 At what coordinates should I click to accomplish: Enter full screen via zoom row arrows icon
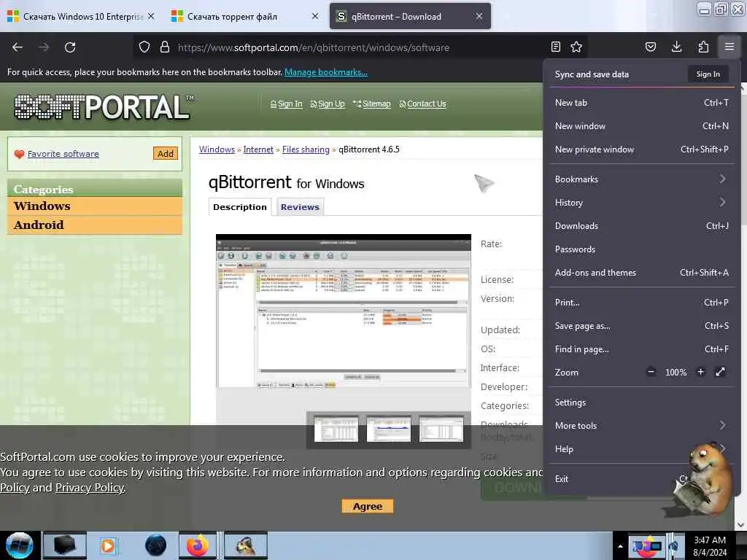point(720,372)
